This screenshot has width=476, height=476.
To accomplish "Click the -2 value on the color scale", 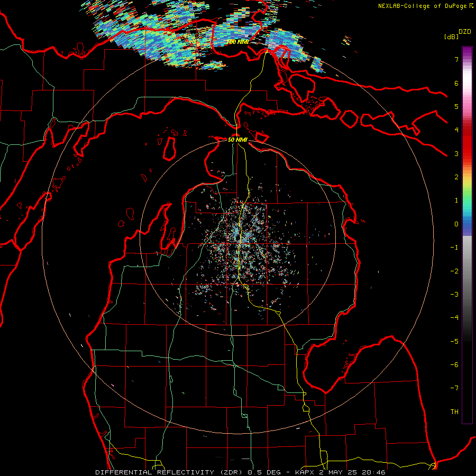I will tap(454, 271).
